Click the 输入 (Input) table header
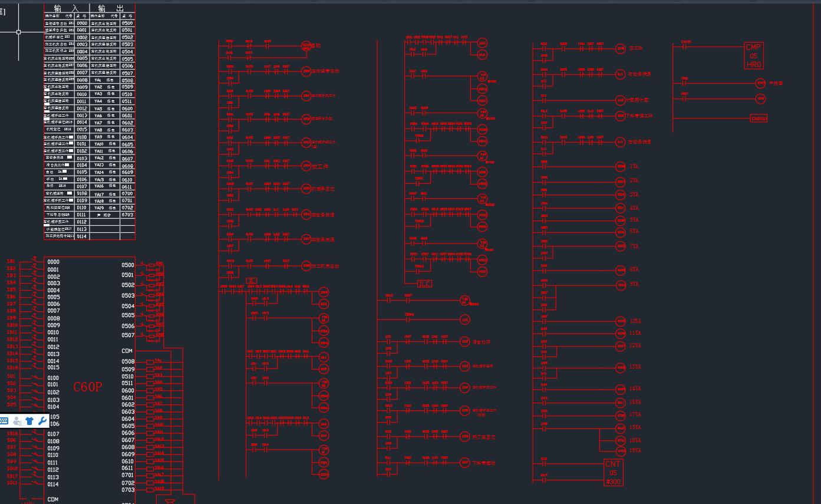Screen dimensions: 821x504 pyautogui.click(x=66, y=8)
